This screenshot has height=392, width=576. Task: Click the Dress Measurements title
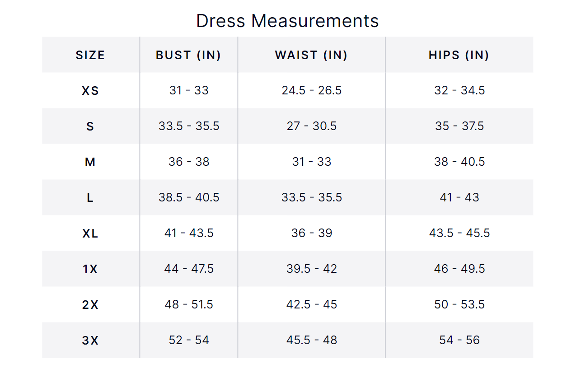[287, 21]
